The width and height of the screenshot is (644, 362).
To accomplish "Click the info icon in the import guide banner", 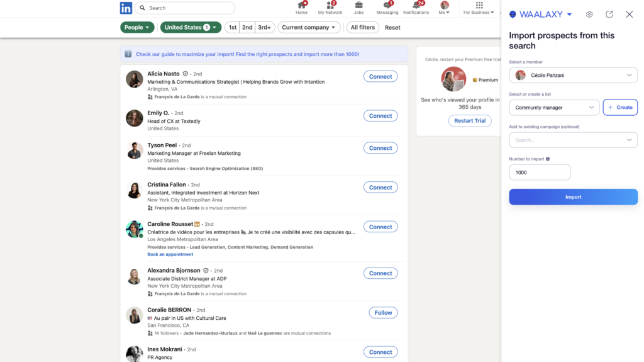I will (128, 54).
